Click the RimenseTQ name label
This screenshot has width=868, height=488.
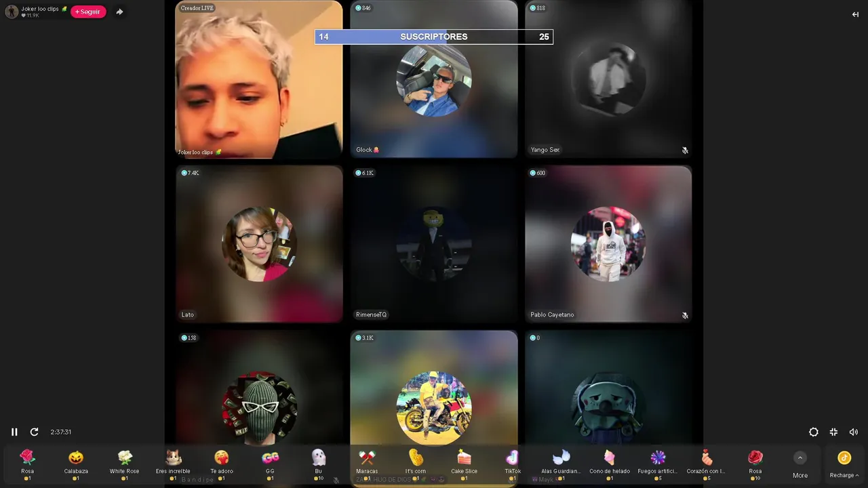(372, 314)
